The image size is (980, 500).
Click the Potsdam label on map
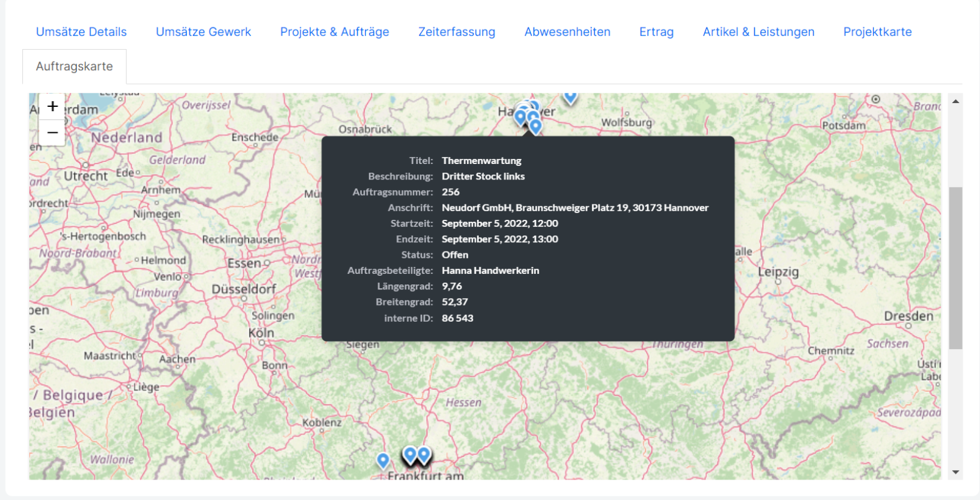coord(844,125)
